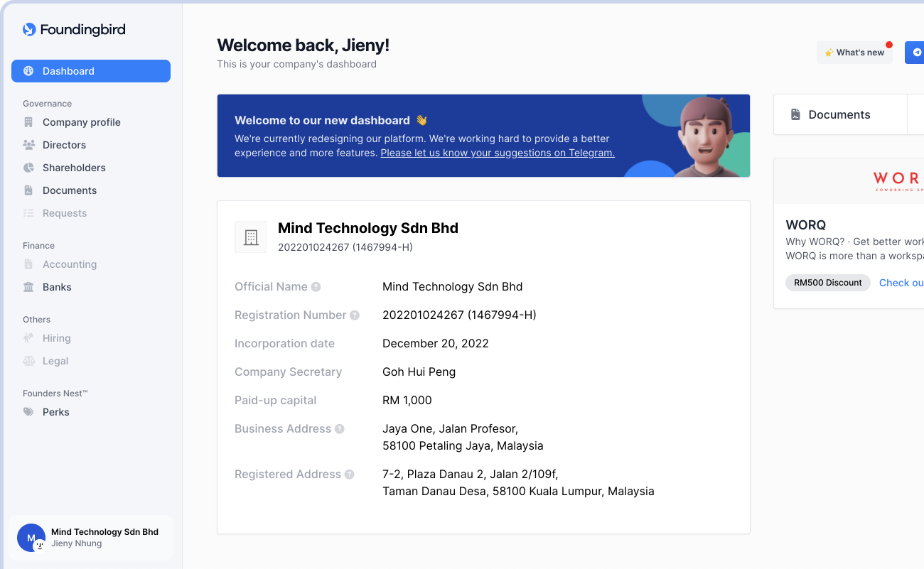Open the Dashboard sidebar item
Screen dimensions: 924x569
[x=91, y=71]
